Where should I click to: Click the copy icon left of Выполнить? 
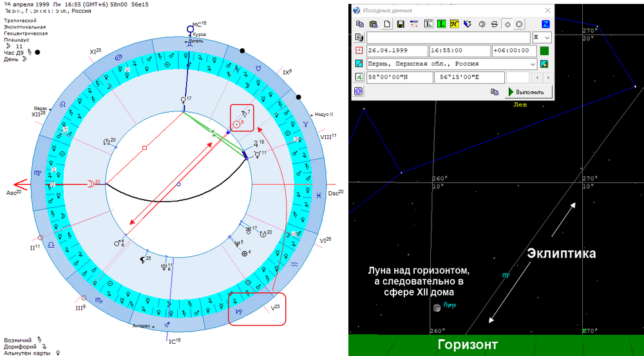(x=495, y=92)
